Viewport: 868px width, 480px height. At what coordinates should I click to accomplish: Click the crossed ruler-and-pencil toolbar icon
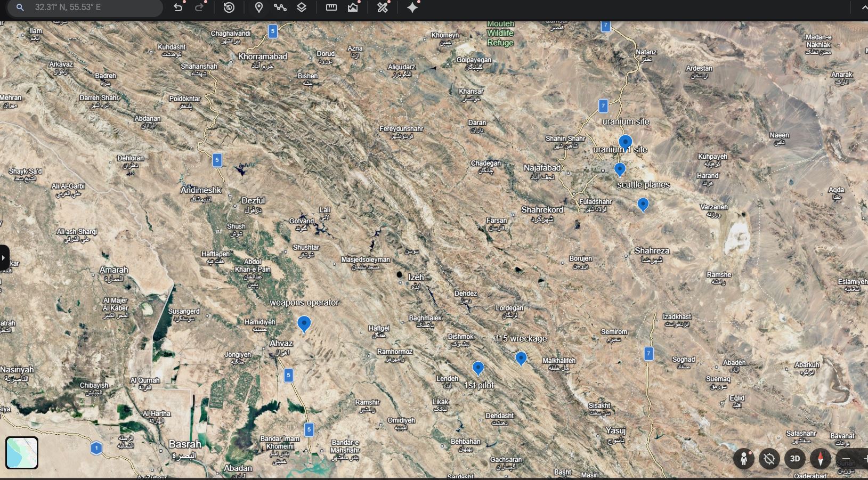(x=383, y=7)
